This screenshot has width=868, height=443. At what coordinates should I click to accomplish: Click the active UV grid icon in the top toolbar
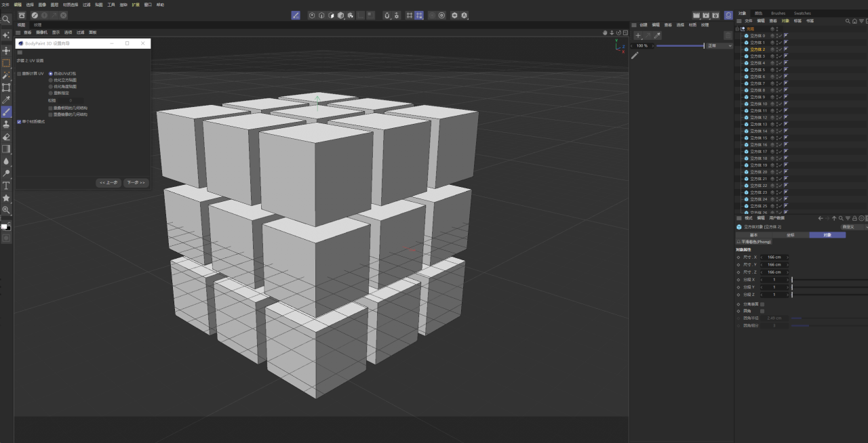419,15
